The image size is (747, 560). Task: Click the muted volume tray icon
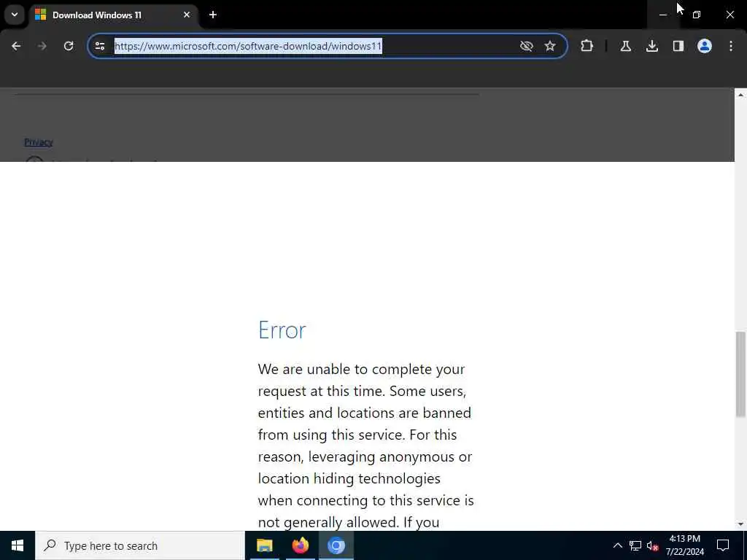(652, 545)
